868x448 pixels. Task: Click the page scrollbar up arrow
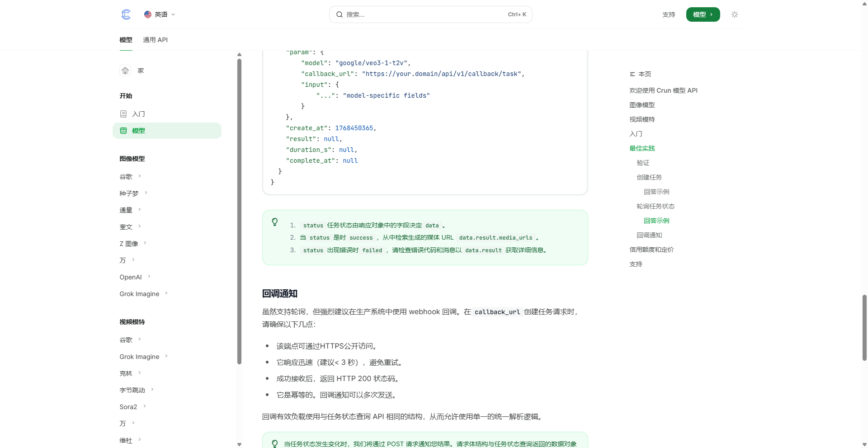[x=864, y=3]
